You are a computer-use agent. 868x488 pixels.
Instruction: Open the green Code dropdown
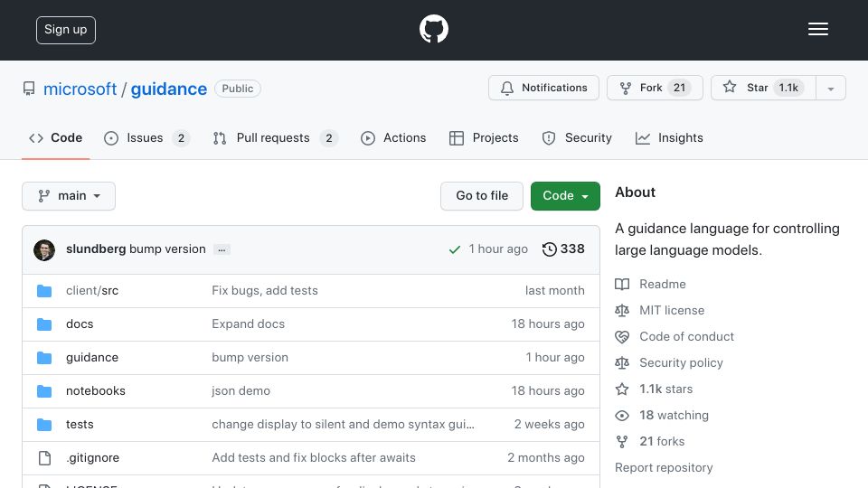point(565,196)
